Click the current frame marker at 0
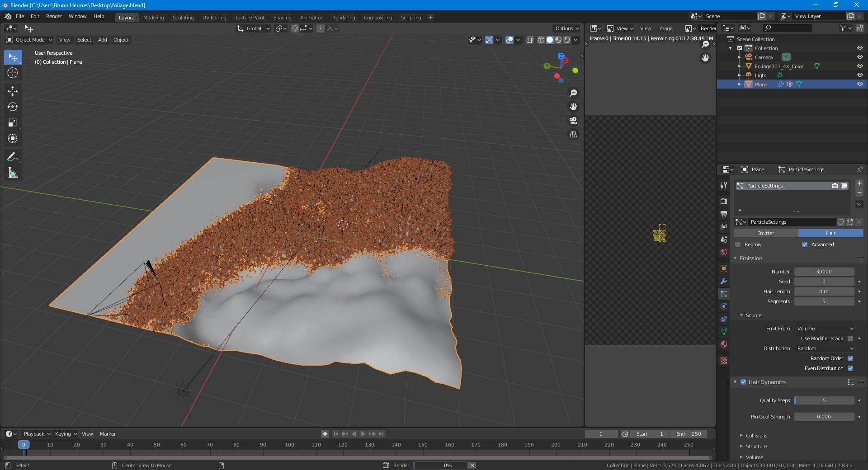The height and width of the screenshot is (470, 868). 24,445
